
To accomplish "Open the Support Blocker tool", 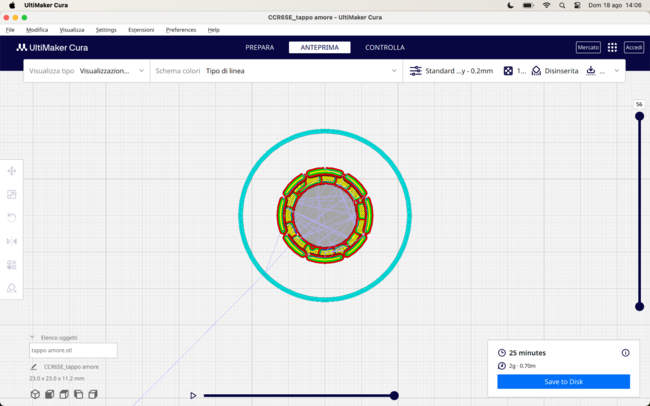I will pos(12,288).
